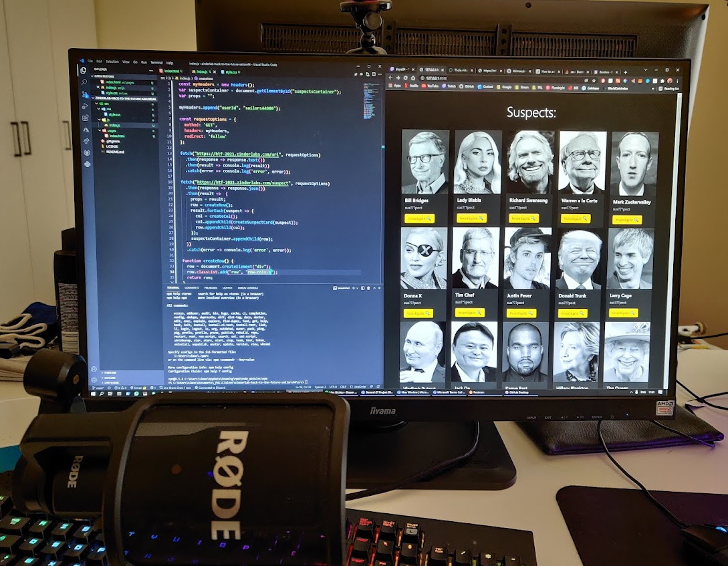This screenshot has height=566, width=728.
Task: Open Windows Start menu
Action: click(94, 394)
